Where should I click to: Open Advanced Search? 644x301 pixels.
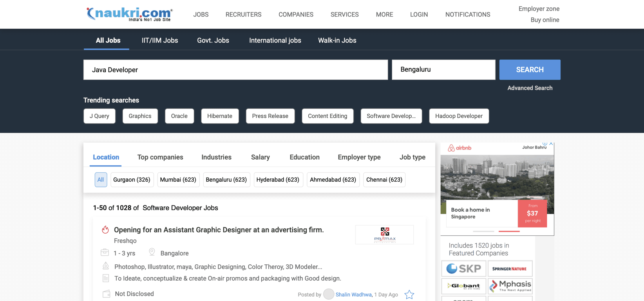click(x=530, y=88)
